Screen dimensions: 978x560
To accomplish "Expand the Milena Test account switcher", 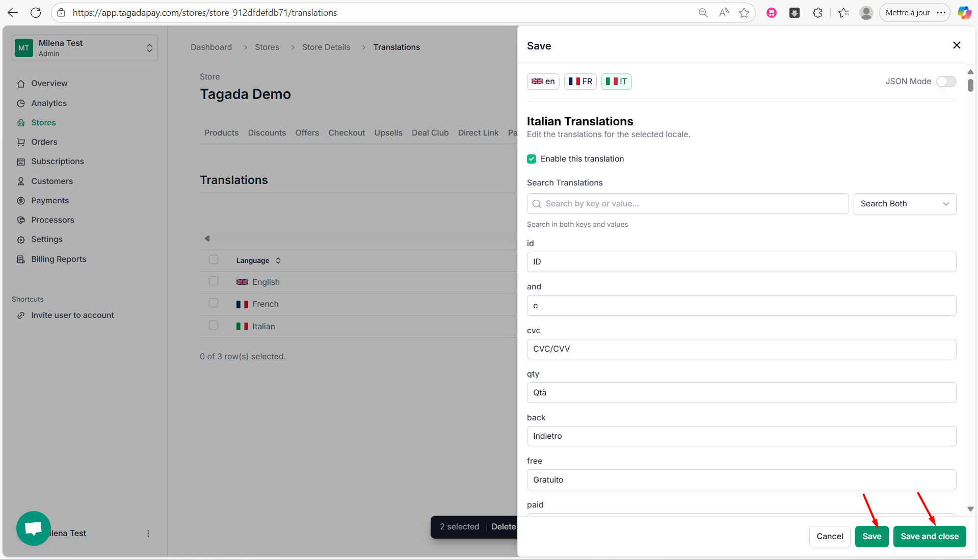I will [85, 48].
